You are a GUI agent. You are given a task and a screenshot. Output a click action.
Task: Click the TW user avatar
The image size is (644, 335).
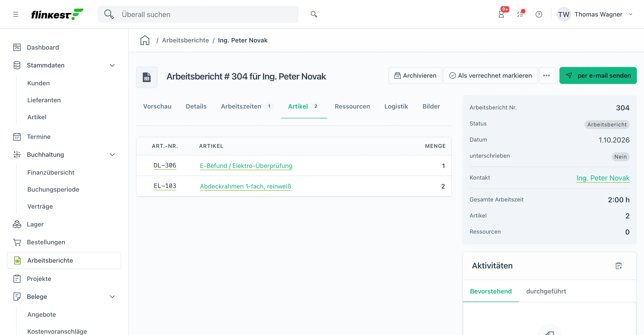click(563, 14)
